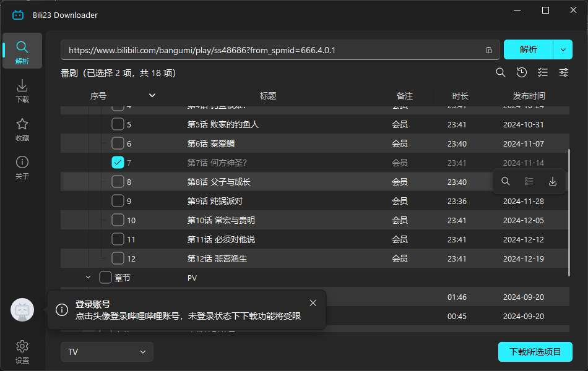Check the 章节 PV section checkbox
The image size is (588, 371).
pos(105,277)
